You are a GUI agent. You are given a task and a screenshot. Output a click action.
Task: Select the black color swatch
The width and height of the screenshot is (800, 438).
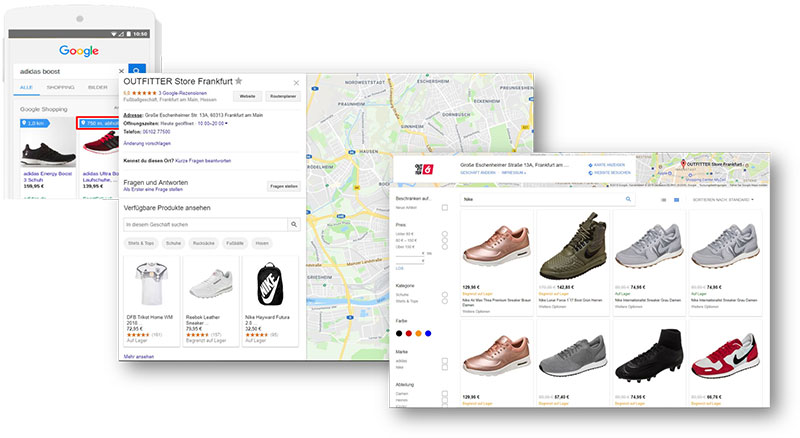pos(399,333)
